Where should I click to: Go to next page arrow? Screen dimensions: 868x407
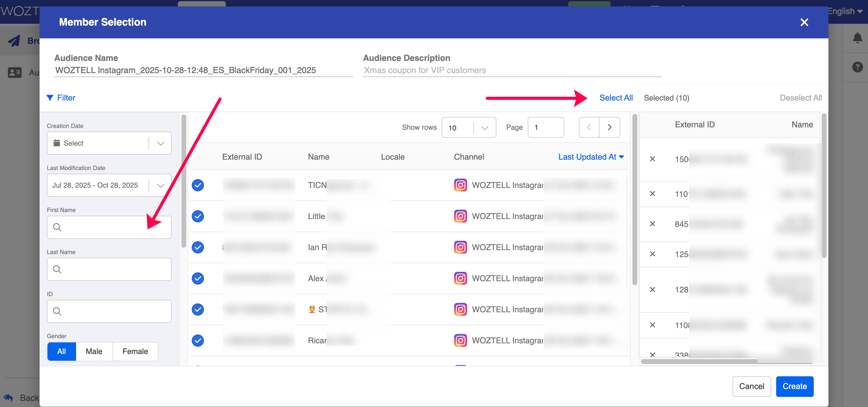click(609, 127)
